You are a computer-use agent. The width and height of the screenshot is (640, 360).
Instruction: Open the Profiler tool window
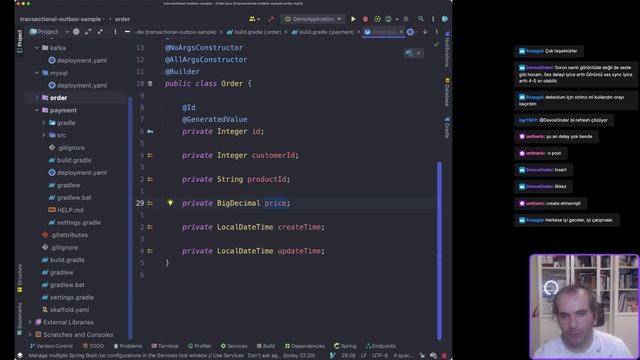[x=200, y=346]
